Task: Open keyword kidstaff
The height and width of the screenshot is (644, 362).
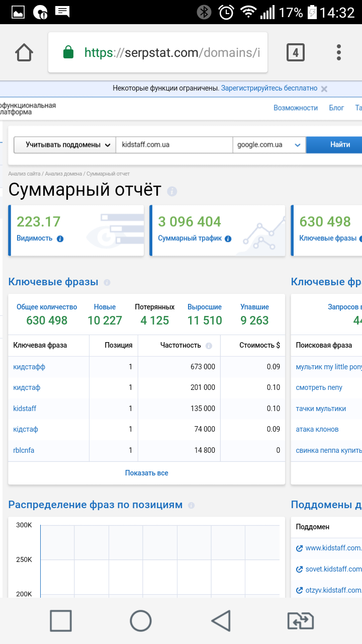Action: 25,409
